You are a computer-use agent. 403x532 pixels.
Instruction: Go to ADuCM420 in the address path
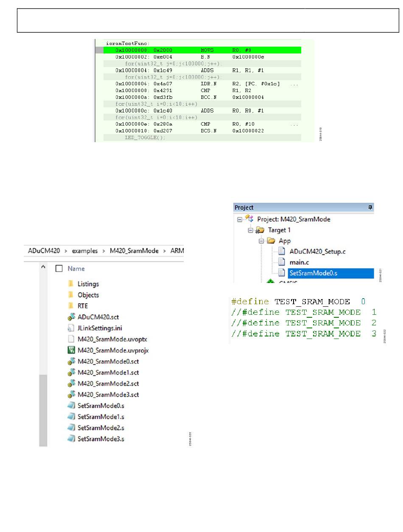(44, 251)
